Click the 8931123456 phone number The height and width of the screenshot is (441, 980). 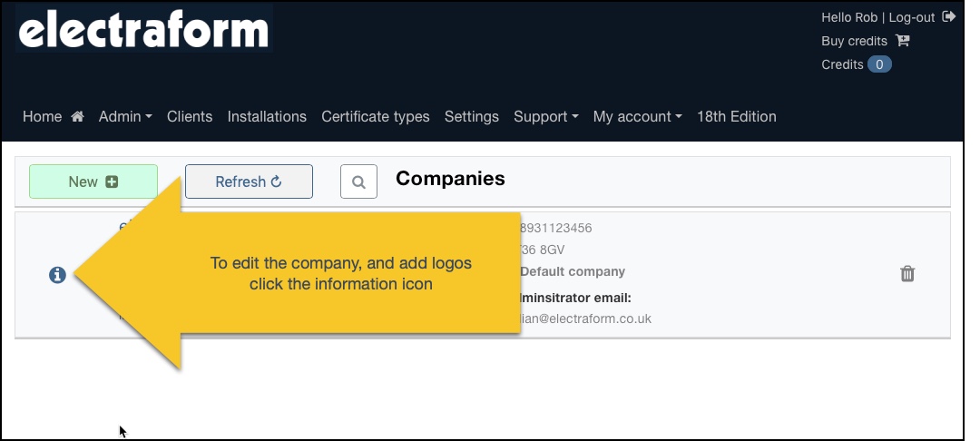point(555,228)
